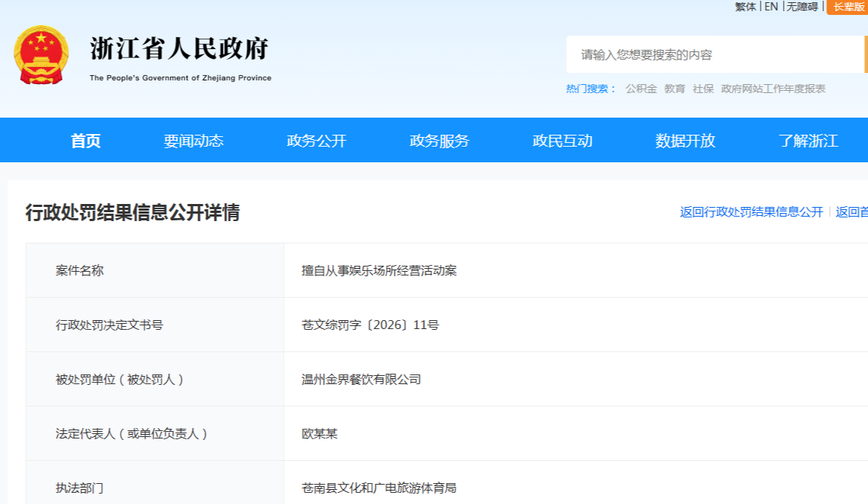Screen dimensions: 868x504
Task: Click 返回行政处罚结果信息公开 link
Action: point(751,212)
